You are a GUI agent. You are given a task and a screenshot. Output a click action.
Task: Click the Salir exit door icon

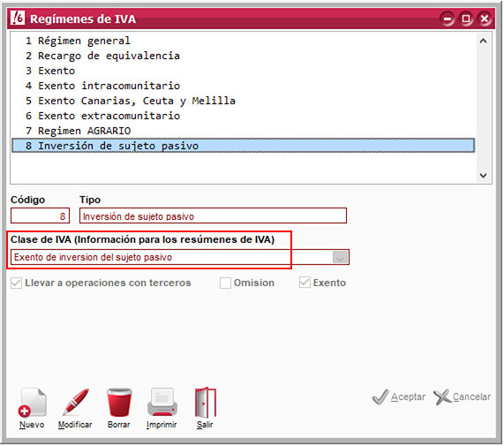[x=206, y=402]
